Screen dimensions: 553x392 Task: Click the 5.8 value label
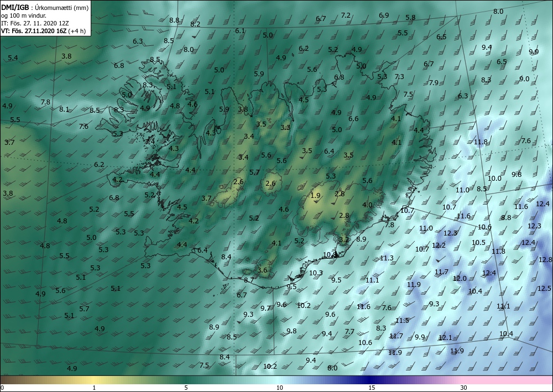[410, 17]
